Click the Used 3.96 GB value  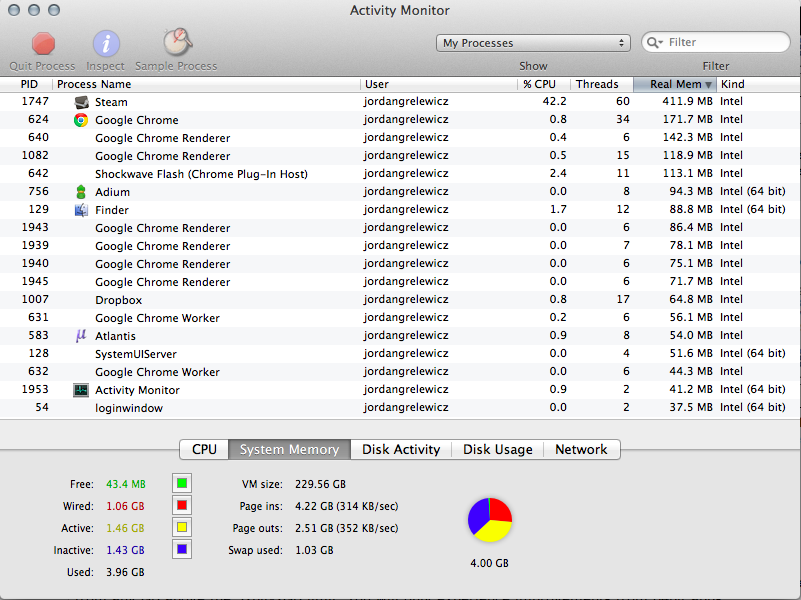[x=125, y=572]
